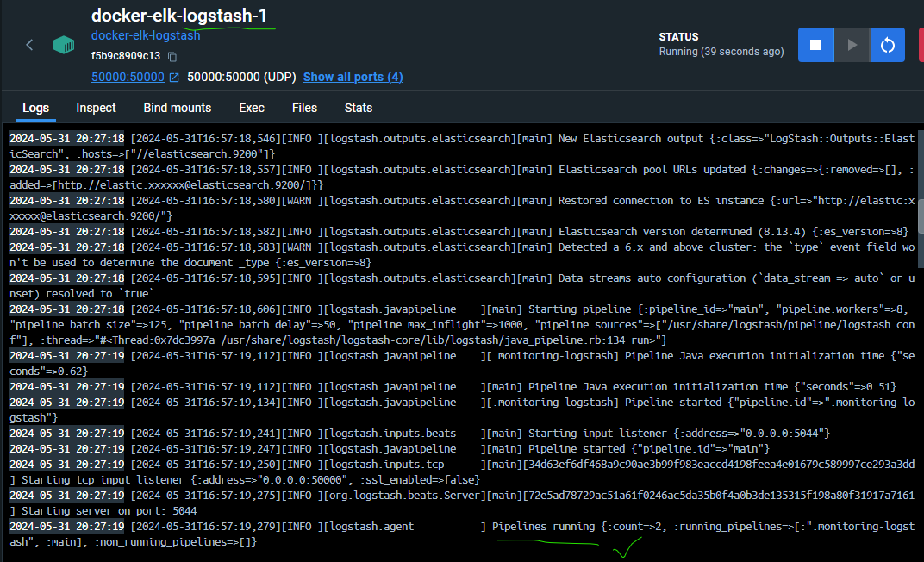
Task: Copy container ID f5b9c8909c13
Action: 172,57
